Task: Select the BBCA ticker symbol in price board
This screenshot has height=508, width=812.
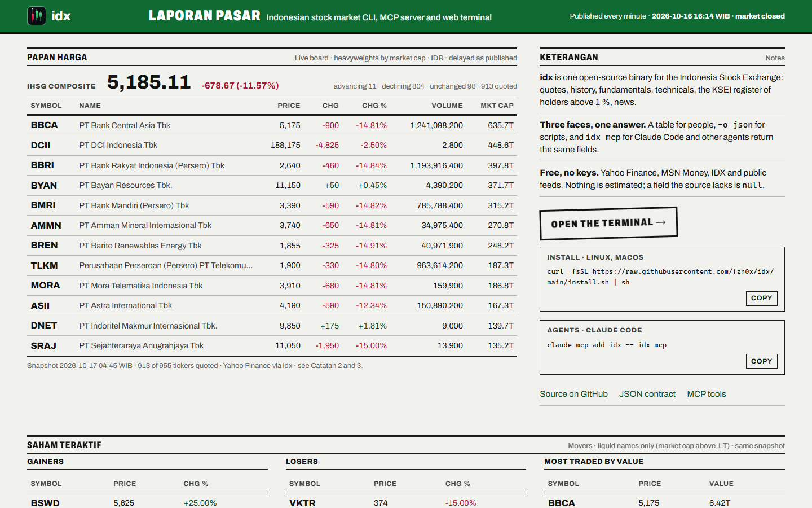Action: pyautogui.click(x=44, y=125)
